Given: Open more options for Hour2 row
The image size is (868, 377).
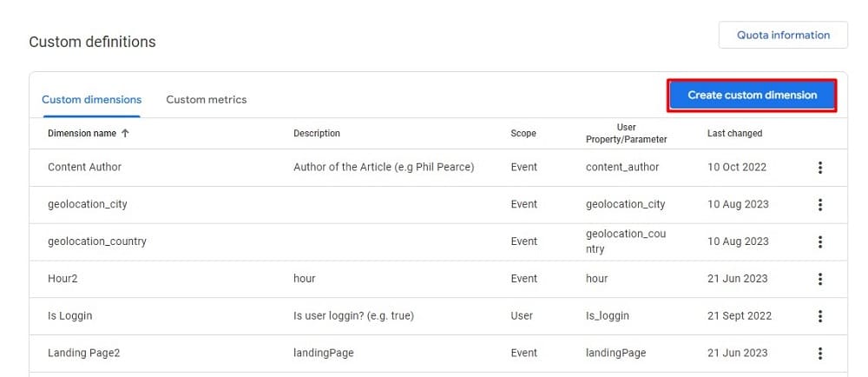Looking at the screenshot, I should click(x=819, y=279).
